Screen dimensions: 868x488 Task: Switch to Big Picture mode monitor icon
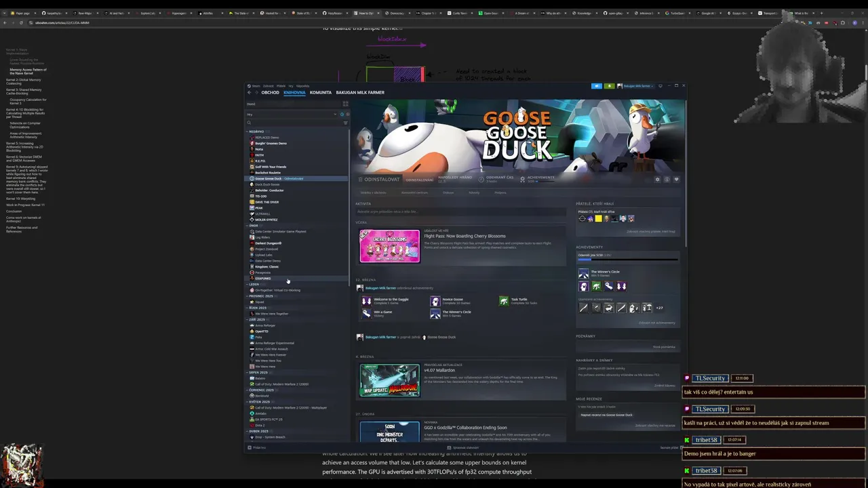660,86
